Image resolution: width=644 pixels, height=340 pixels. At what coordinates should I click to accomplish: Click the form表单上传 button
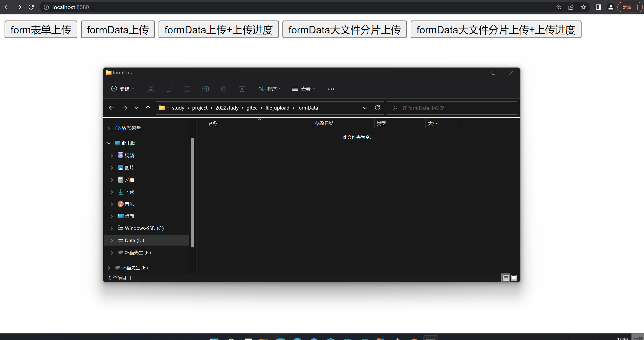41,30
